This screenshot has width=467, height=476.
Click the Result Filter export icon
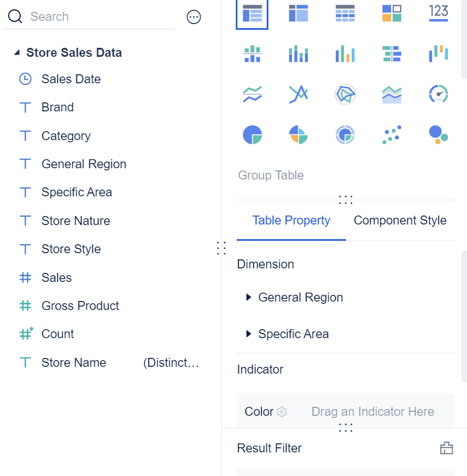click(x=446, y=448)
